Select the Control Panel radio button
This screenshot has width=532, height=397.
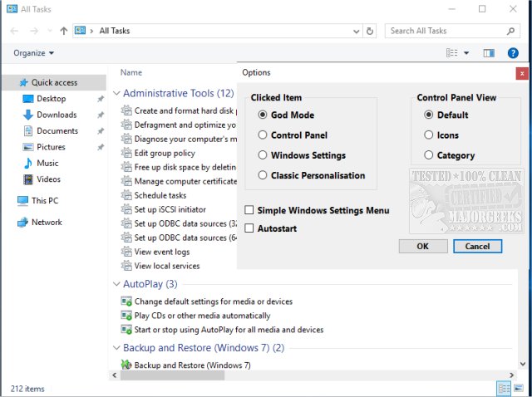click(x=263, y=135)
